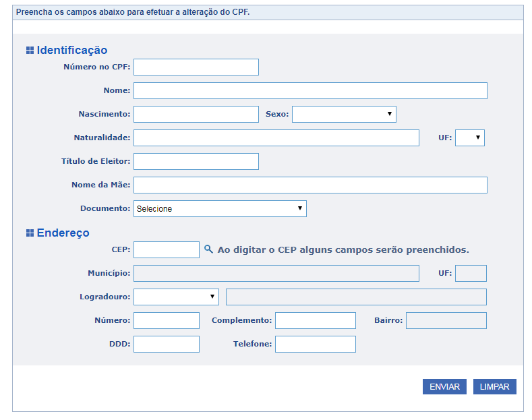Image resolution: width=532 pixels, height=420 pixels.
Task: Click the grid icon beside Identificação
Action: pos(30,51)
